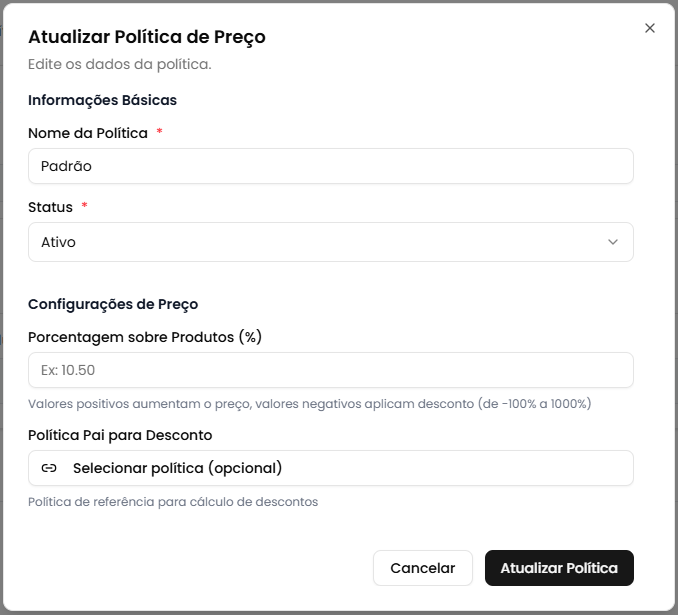Open the Status dropdown showing Ativo

[330, 242]
